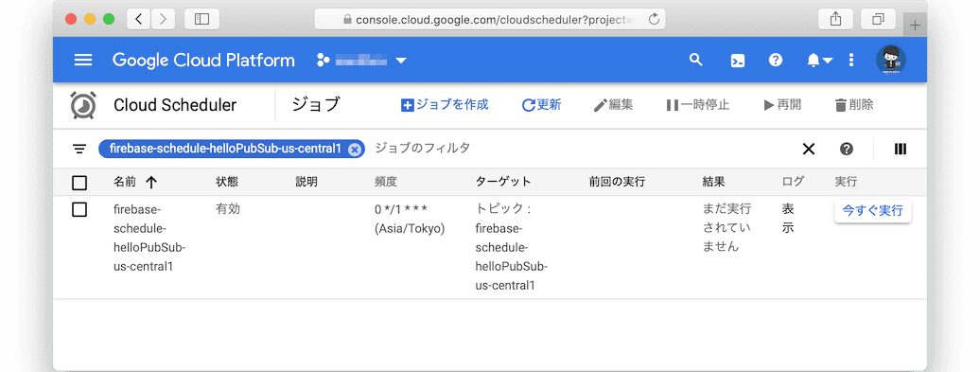Viewport: 980px width, 372px height.
Task: Click the 結果 column header
Action: (x=714, y=182)
